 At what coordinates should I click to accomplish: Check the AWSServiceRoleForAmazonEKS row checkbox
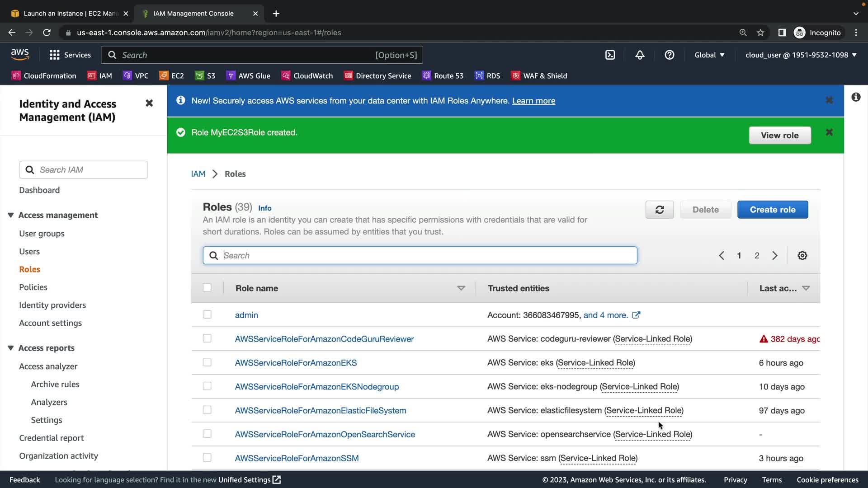click(x=207, y=362)
